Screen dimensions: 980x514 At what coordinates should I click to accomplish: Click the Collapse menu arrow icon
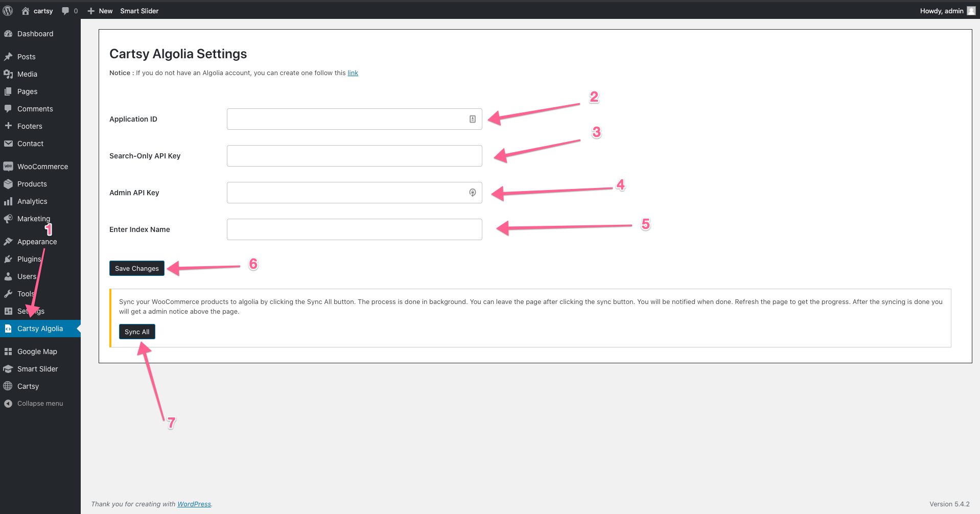[x=8, y=404]
